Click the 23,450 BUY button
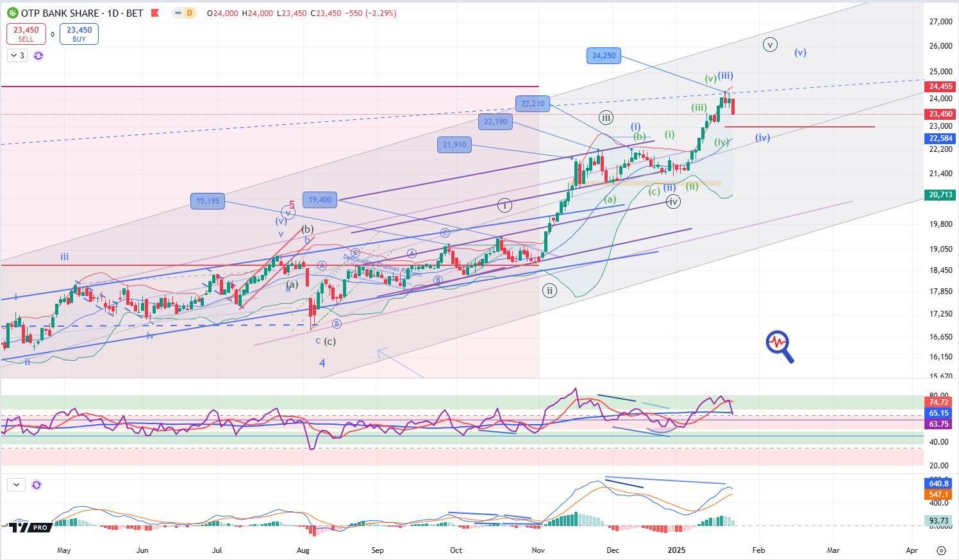The width and height of the screenshot is (959, 560). [x=79, y=34]
